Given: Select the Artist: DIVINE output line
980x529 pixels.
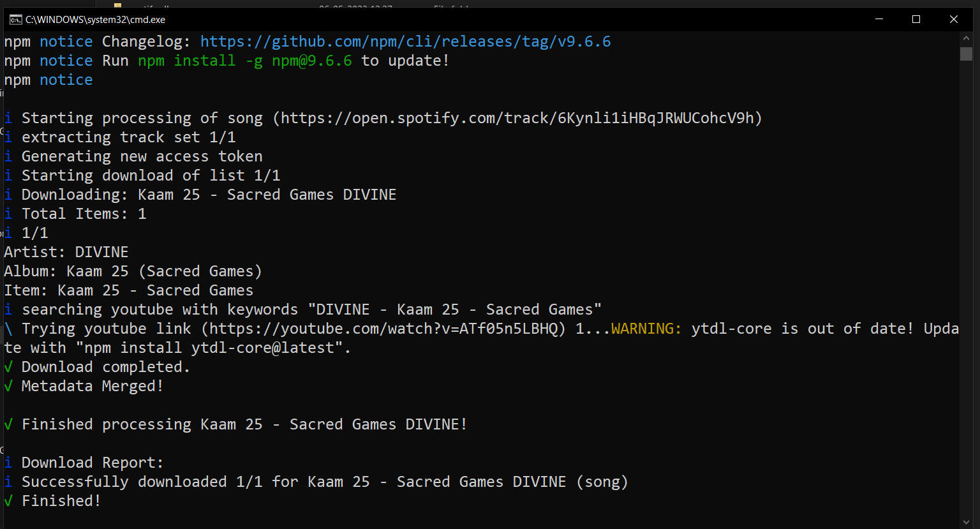Looking at the screenshot, I should point(66,251).
